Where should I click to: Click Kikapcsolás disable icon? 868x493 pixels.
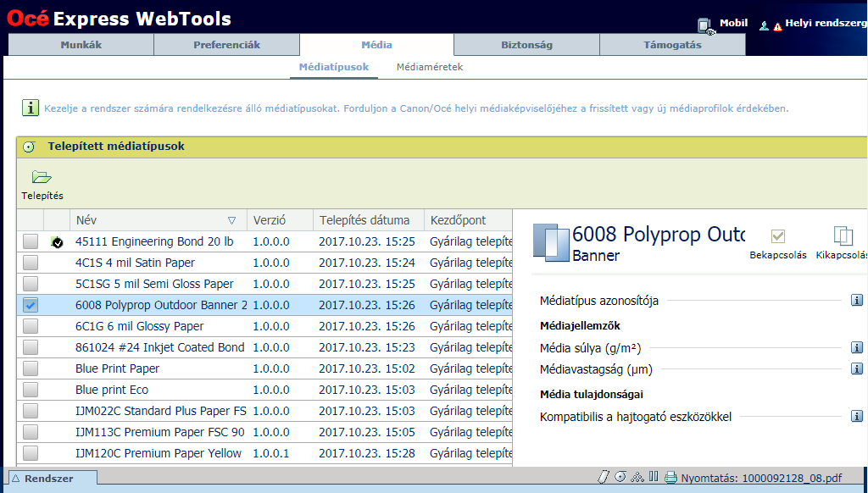click(843, 236)
